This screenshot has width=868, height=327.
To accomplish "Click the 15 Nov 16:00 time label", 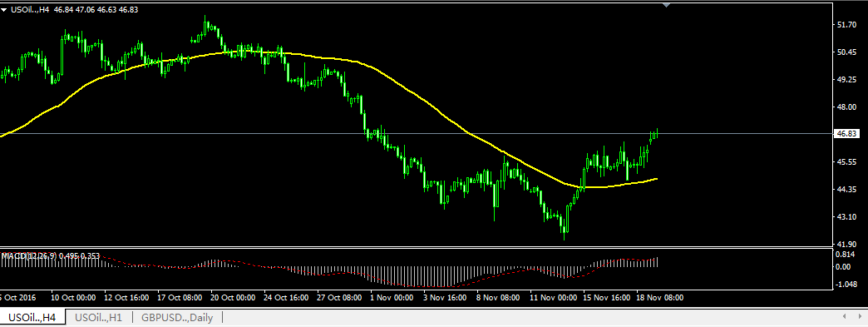I will (607, 298).
